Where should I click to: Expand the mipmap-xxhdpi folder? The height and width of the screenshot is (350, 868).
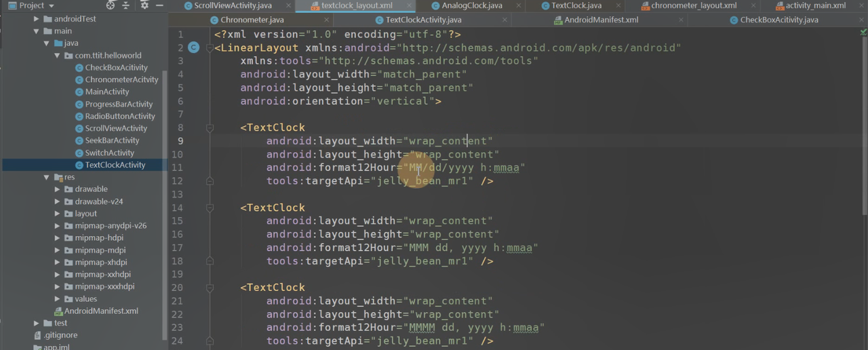(57, 275)
